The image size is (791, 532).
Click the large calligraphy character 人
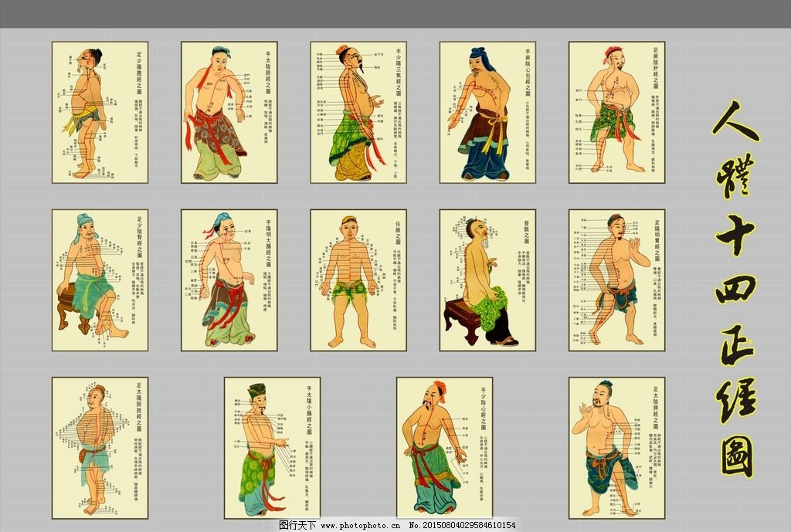735,121
